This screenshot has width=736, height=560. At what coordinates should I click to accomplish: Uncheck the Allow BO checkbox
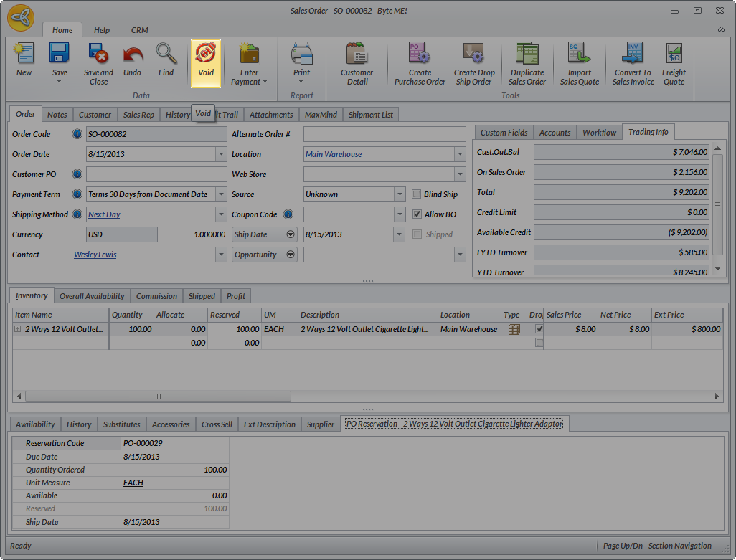417,214
